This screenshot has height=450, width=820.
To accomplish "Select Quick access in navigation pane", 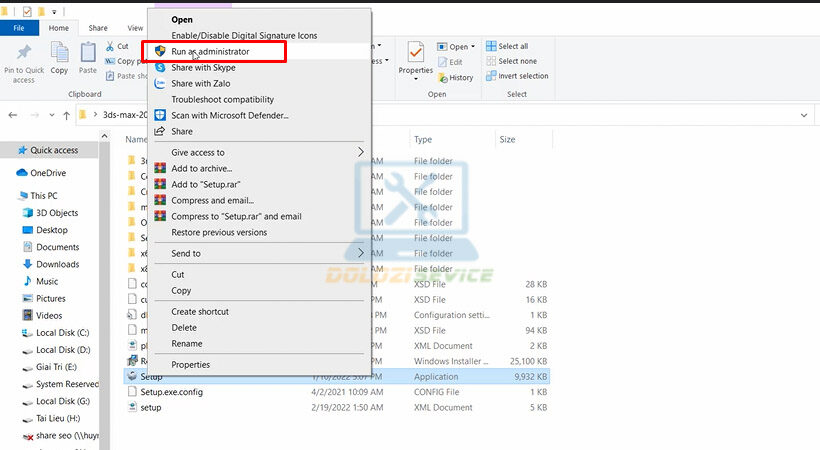I will click(x=49, y=150).
